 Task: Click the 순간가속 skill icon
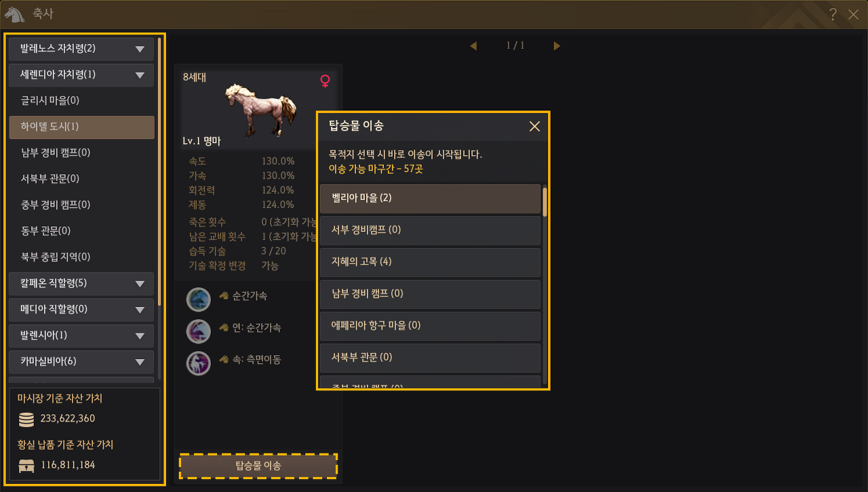pos(199,300)
